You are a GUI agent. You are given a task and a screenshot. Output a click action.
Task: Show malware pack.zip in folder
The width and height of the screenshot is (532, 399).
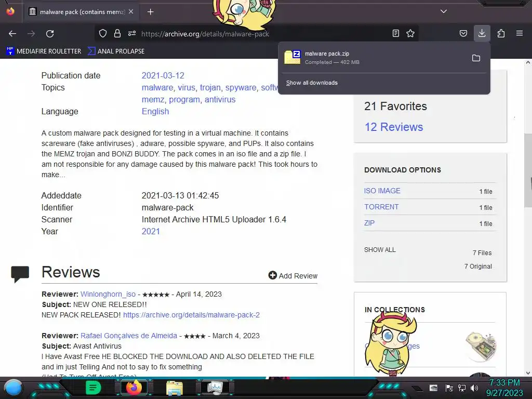(476, 58)
